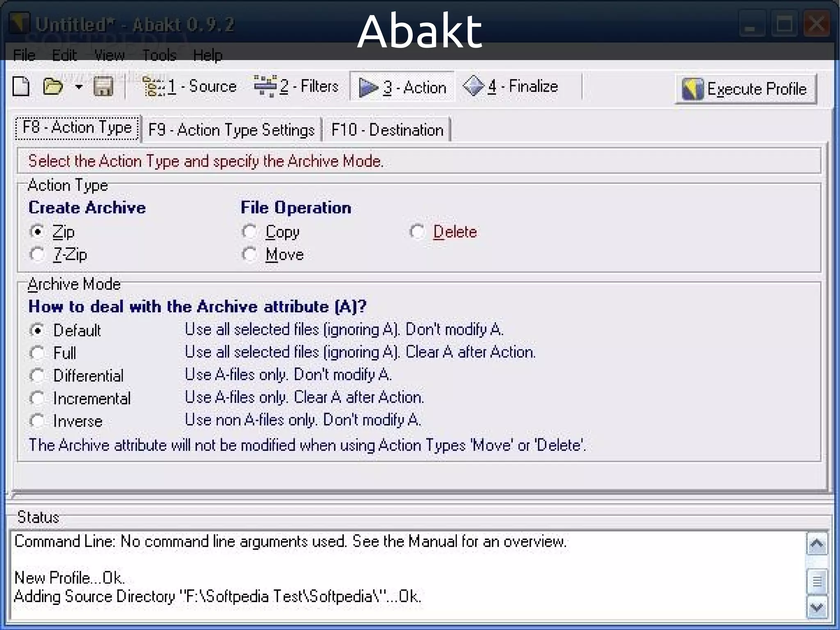
Task: Go to step 2 - Filters
Action: click(x=296, y=87)
